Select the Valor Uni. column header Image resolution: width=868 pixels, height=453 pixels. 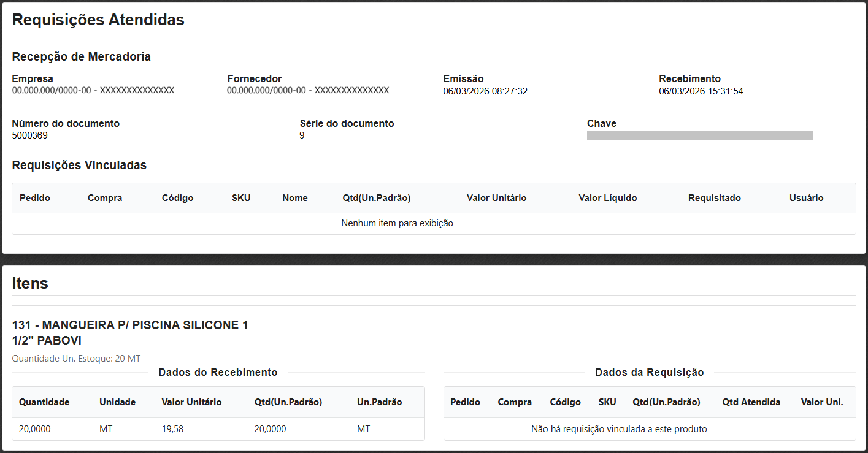822,402
